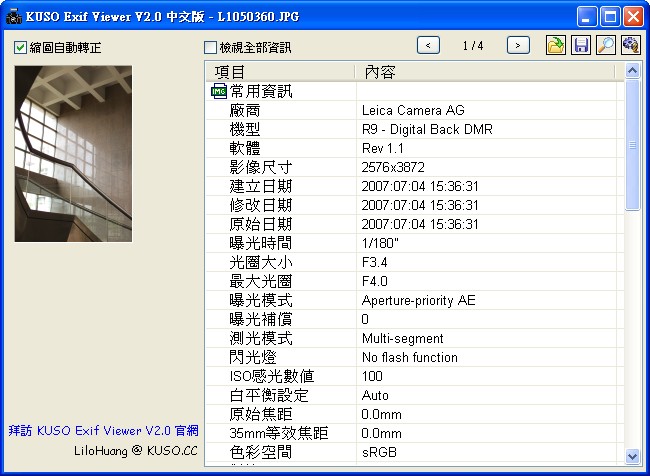Click the photo thumbnail preview
The height and width of the screenshot is (476, 650).
tap(73, 153)
